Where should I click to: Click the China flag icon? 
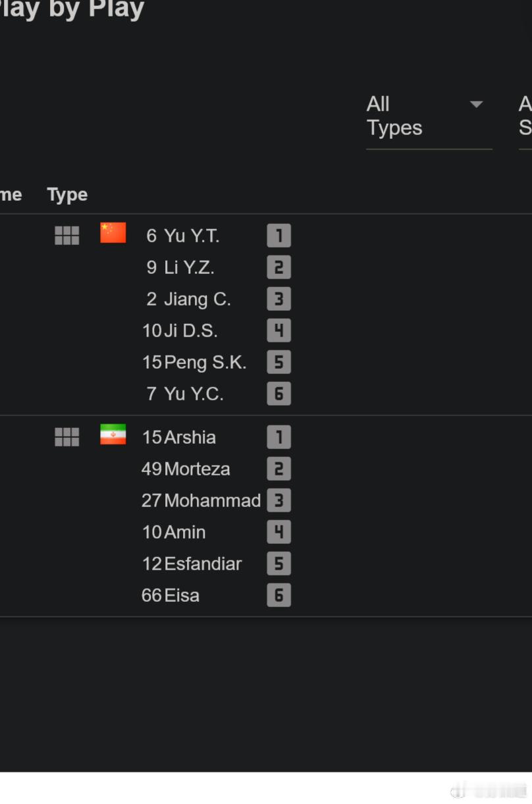pyautogui.click(x=113, y=233)
